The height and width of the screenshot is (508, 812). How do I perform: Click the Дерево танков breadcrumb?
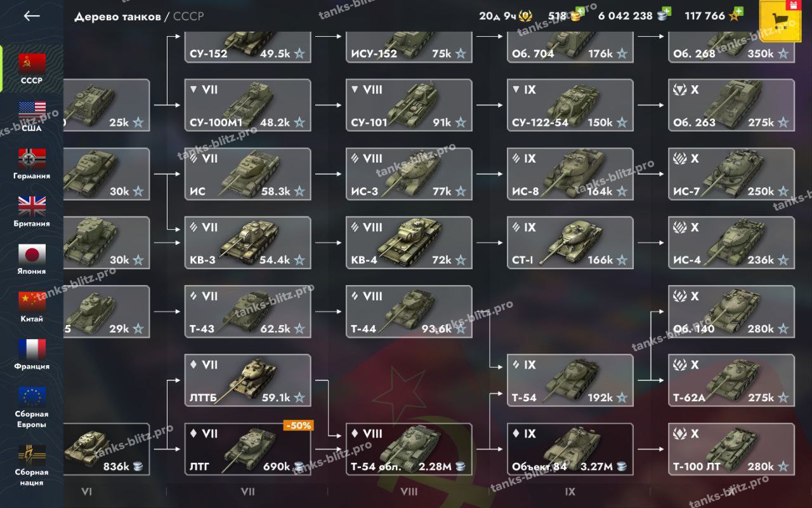pyautogui.click(x=117, y=17)
